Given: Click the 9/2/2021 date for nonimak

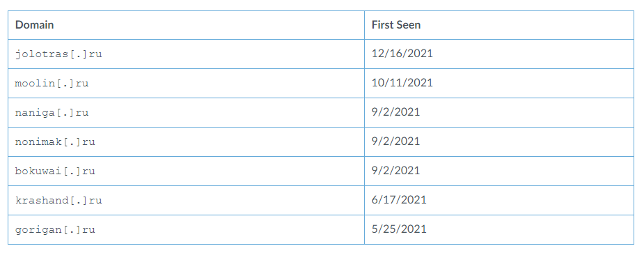Looking at the screenshot, I should coord(499,141).
